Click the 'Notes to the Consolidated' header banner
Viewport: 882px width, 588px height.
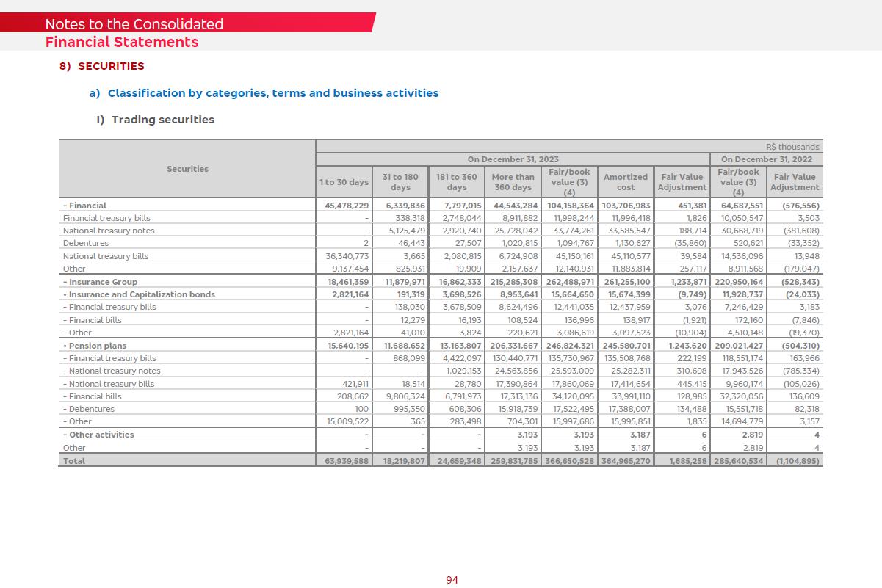[134, 24]
